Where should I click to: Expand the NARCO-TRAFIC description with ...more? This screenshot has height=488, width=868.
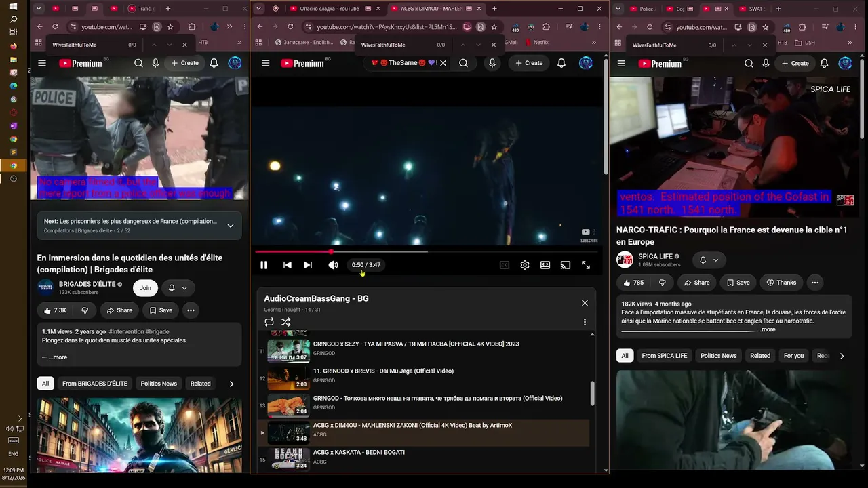point(766,329)
